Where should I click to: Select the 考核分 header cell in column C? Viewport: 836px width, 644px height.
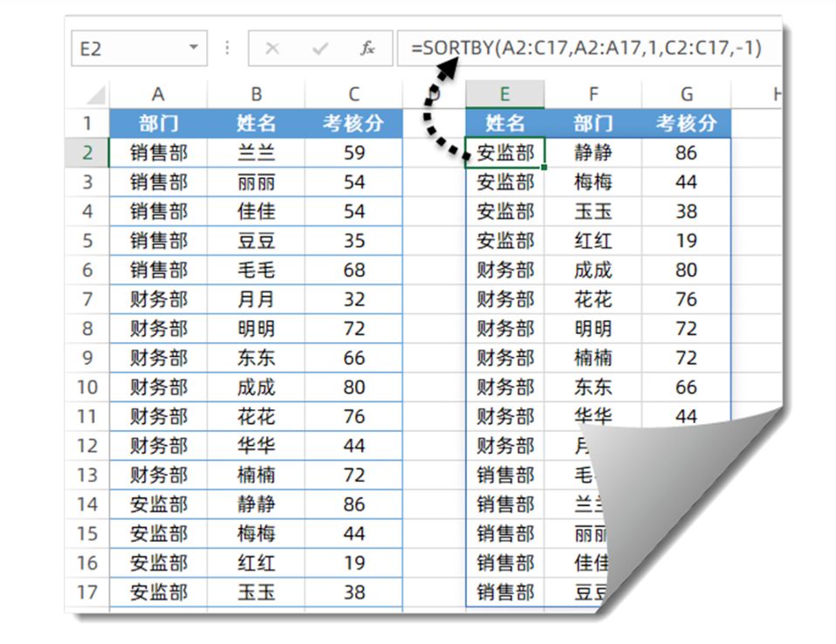point(353,122)
